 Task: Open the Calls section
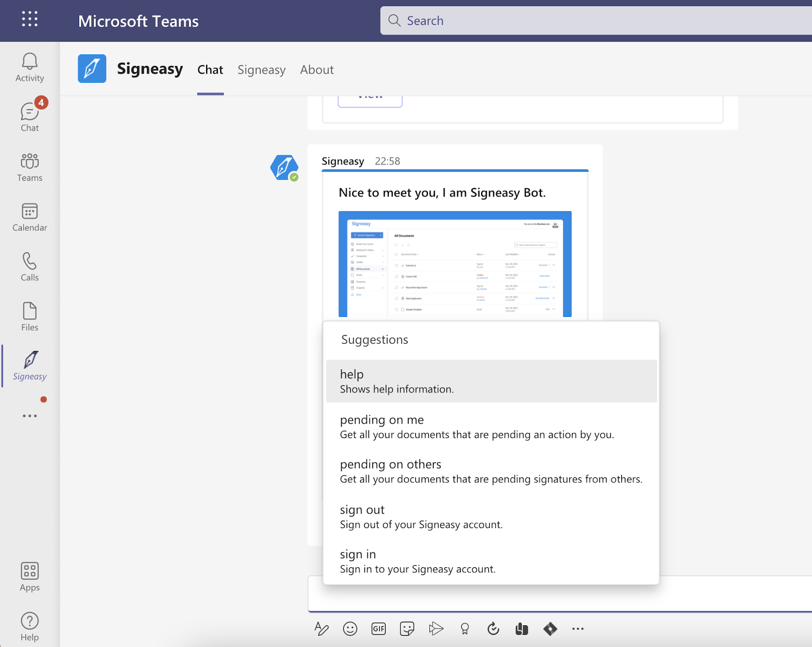tap(29, 267)
